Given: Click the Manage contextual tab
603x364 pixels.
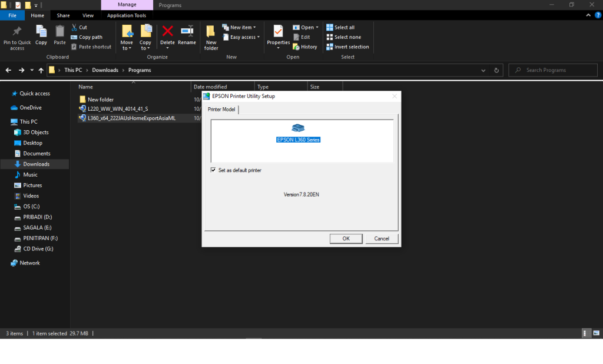Looking at the screenshot, I should click(127, 5).
